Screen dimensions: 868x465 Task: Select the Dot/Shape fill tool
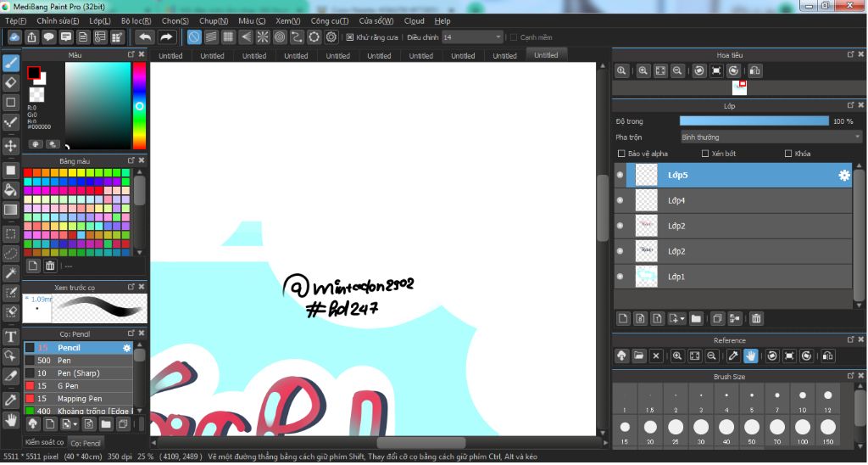pyautogui.click(x=10, y=171)
